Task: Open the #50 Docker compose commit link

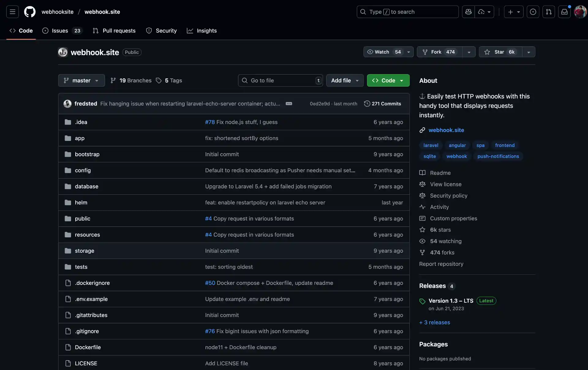Action: (x=210, y=283)
